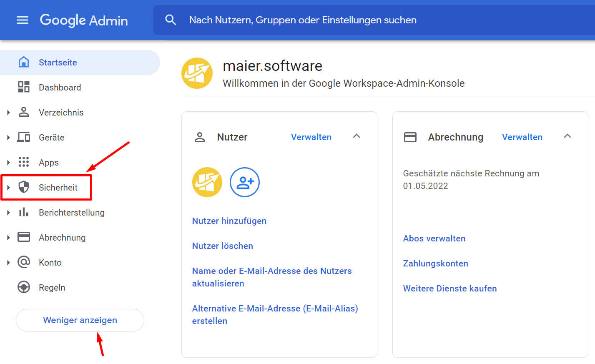Click the Nutzer hinzufügen link

pyautogui.click(x=229, y=221)
